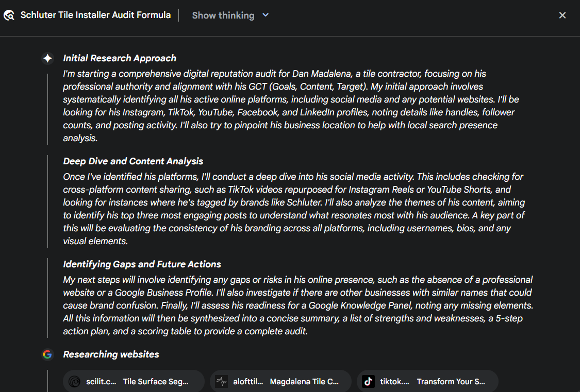Image resolution: width=580 pixels, height=392 pixels.
Task: Click the Schluter Tile Installer Audit Formula title
Action: [x=95, y=15]
